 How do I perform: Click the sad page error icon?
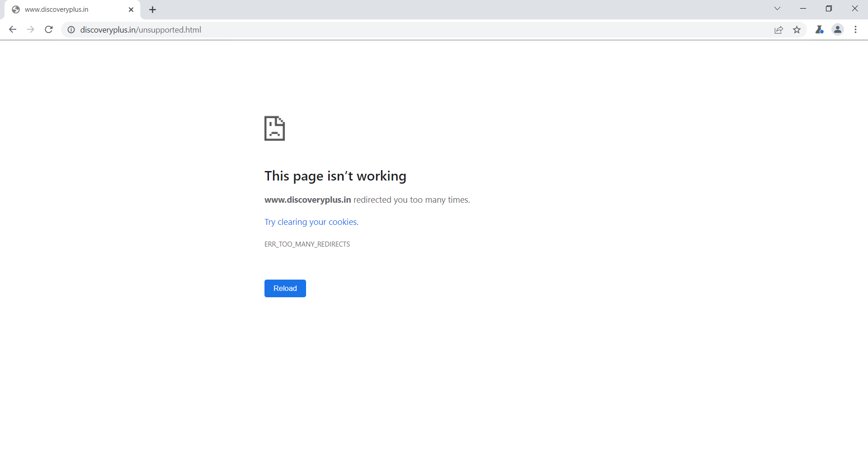click(274, 128)
